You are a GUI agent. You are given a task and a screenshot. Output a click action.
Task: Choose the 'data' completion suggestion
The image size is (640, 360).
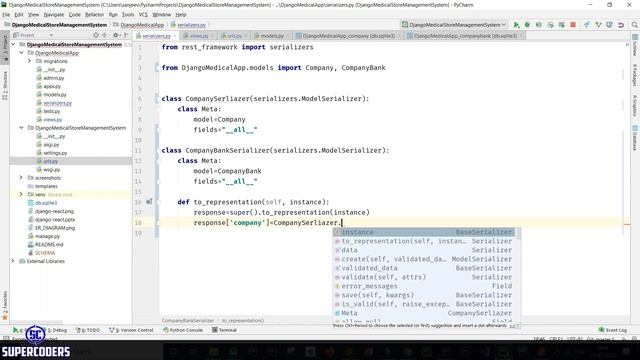pyautogui.click(x=424, y=250)
